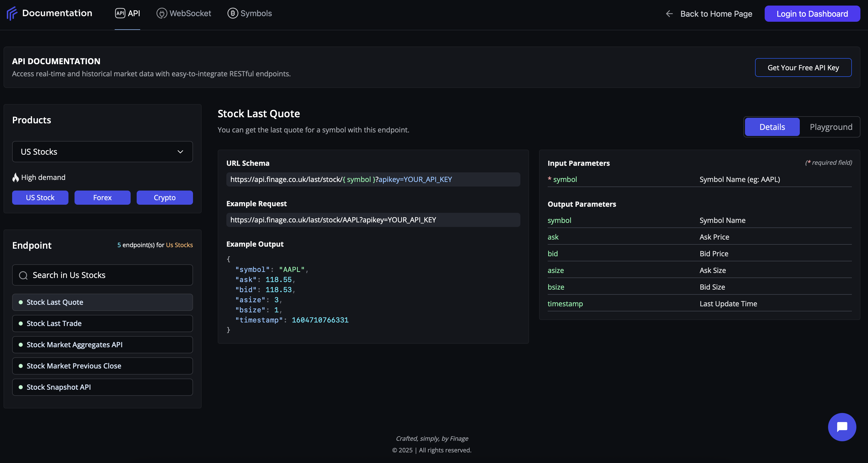Image resolution: width=868 pixels, height=463 pixels.
Task: Click Login to Dashboard button
Action: point(812,14)
